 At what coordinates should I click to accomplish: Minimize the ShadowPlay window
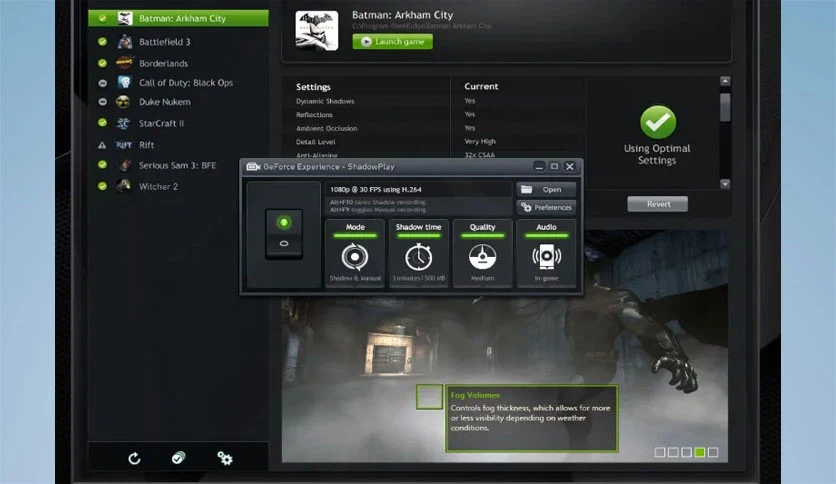(539, 167)
